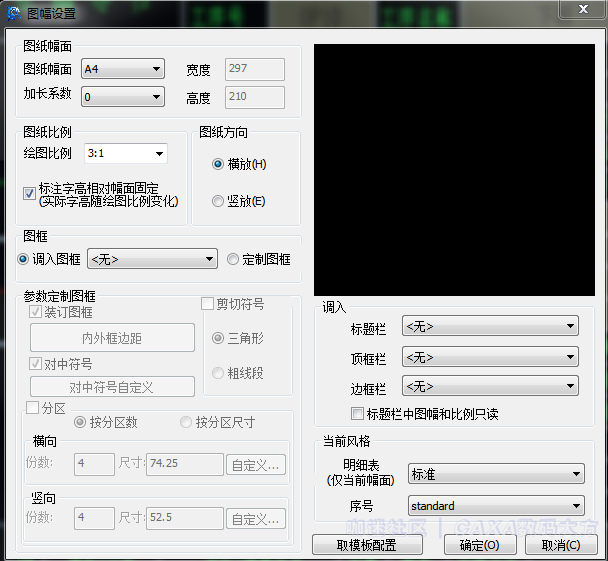Toggle the 剪切符号 checkbox
Viewport: 608px width, 561px height.
(x=207, y=304)
